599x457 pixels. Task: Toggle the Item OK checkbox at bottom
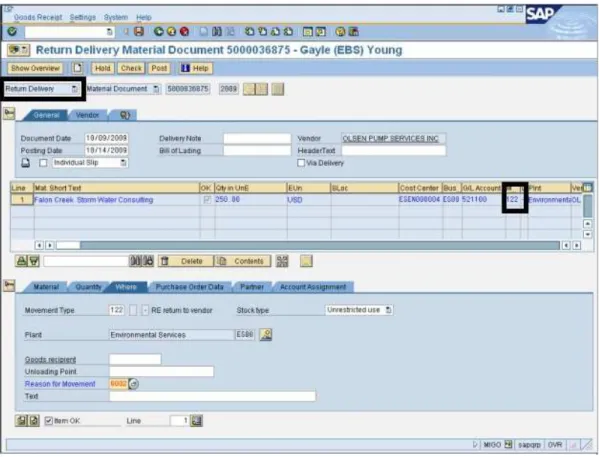click(49, 421)
